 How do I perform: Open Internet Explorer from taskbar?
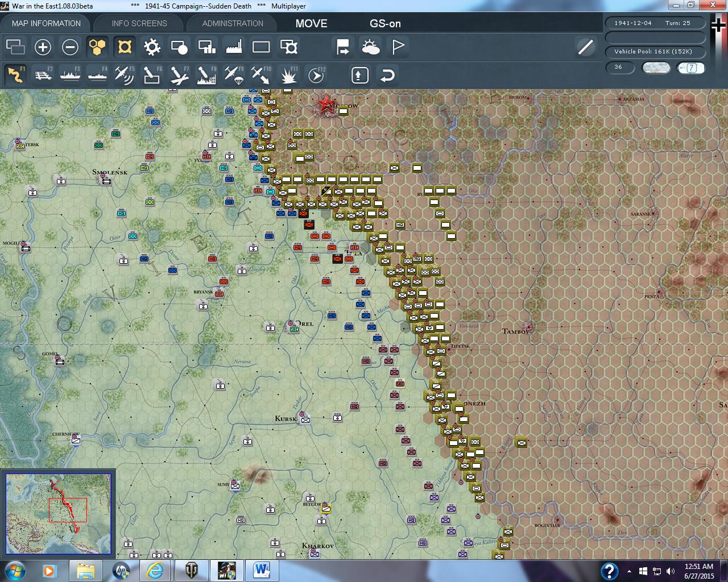155,571
